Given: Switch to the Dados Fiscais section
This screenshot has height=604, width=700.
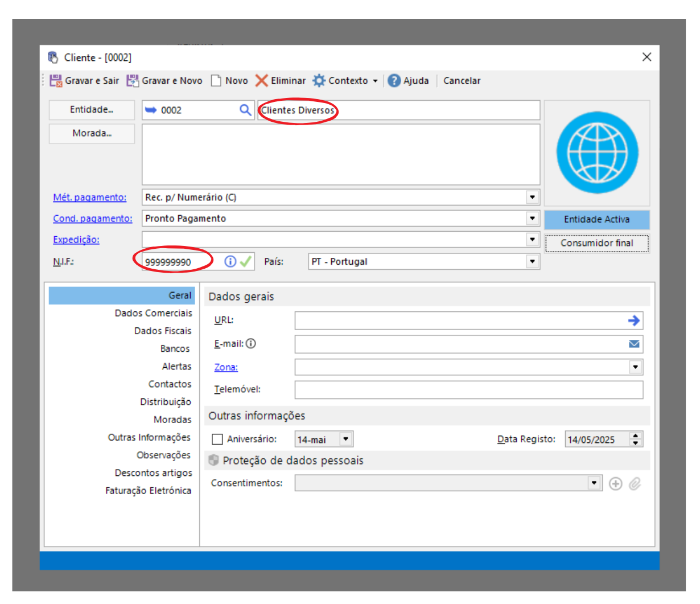Looking at the screenshot, I should (163, 331).
